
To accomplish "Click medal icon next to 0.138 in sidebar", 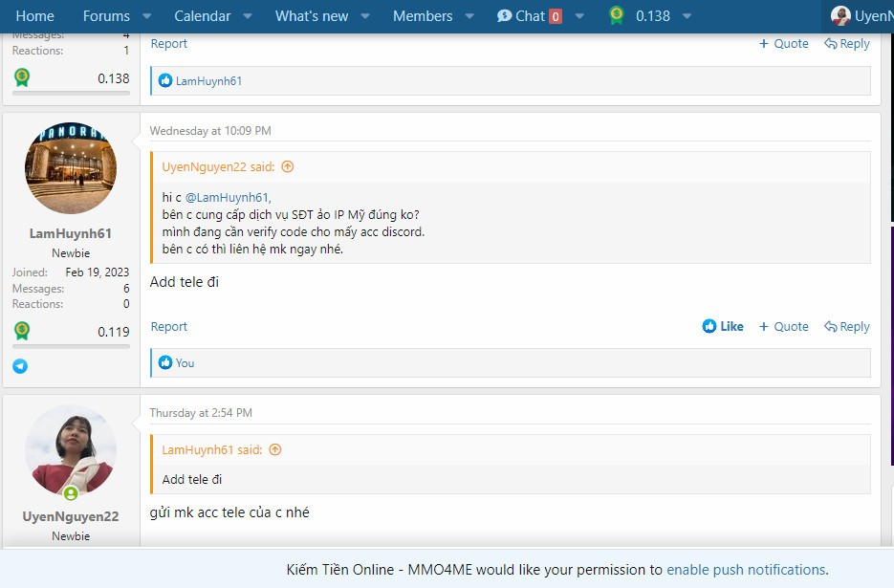I will (22, 77).
